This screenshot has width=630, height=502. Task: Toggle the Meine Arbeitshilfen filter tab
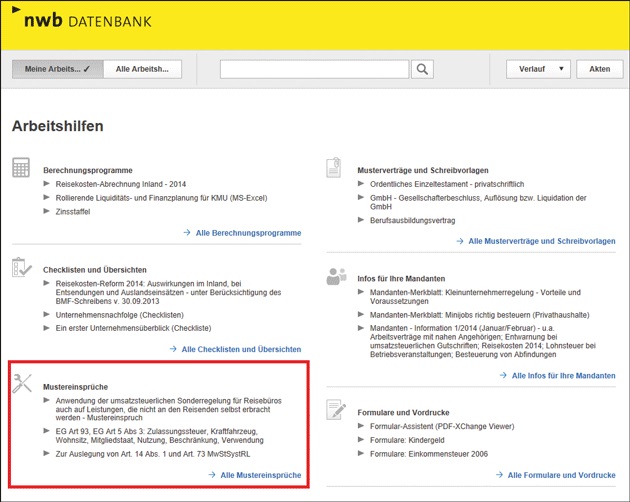pos(57,69)
